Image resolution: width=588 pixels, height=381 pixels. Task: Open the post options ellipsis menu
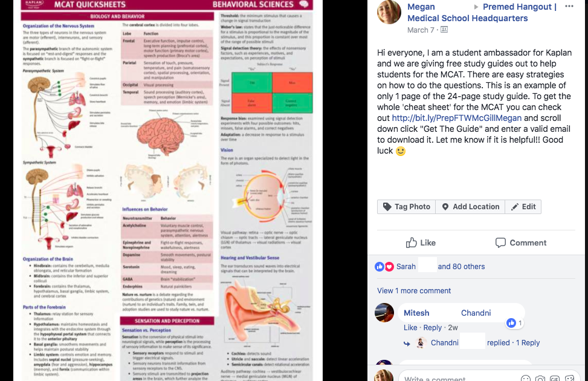(569, 7)
